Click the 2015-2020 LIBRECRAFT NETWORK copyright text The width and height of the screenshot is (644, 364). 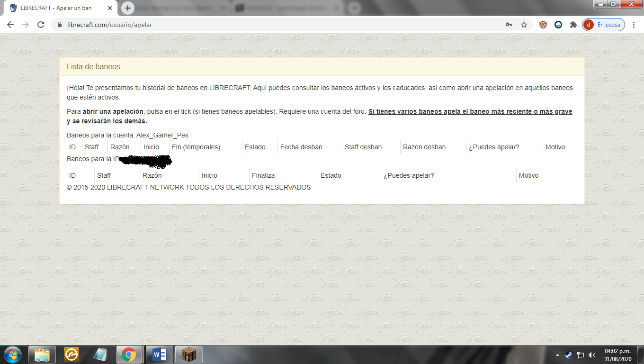tap(189, 187)
